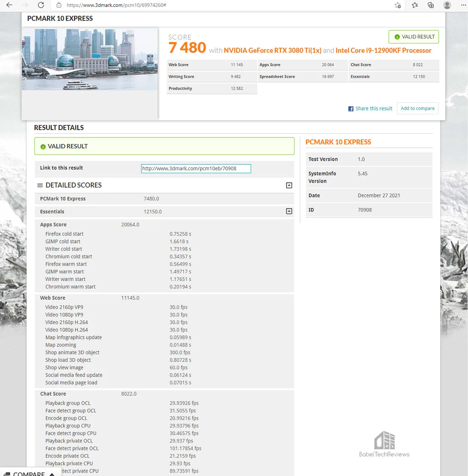Click the Spreadsheet Score value 16 697
This screenshot has height=476, width=468.
coord(328,77)
